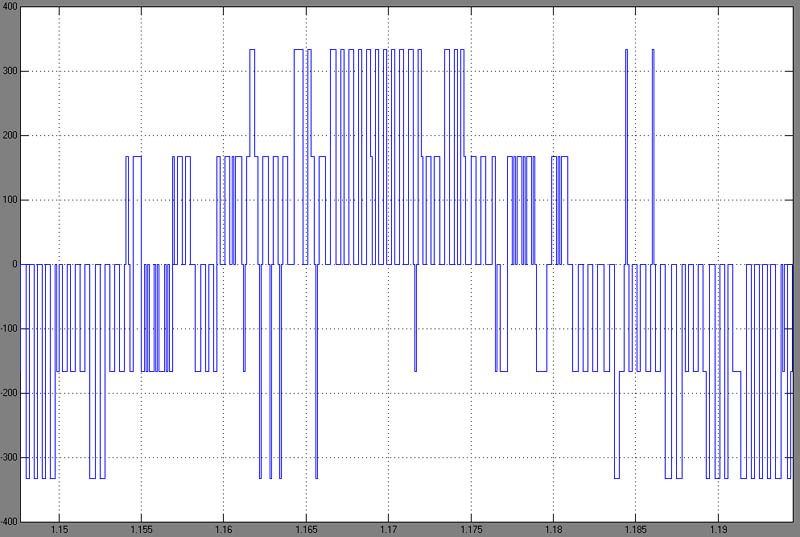Viewport: 800px width, 537px height.
Task: Click the x-axis tick label 1.185
Action: [636, 530]
